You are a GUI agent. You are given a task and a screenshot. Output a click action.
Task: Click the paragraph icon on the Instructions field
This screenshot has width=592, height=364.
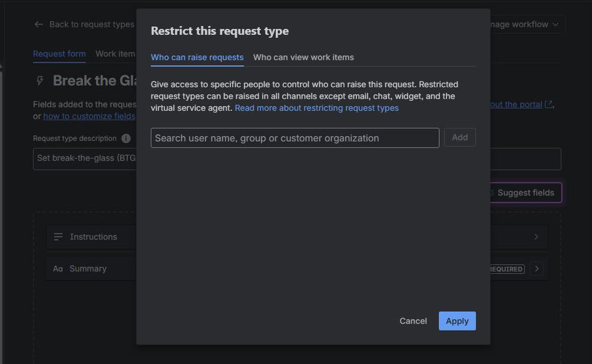click(x=58, y=236)
